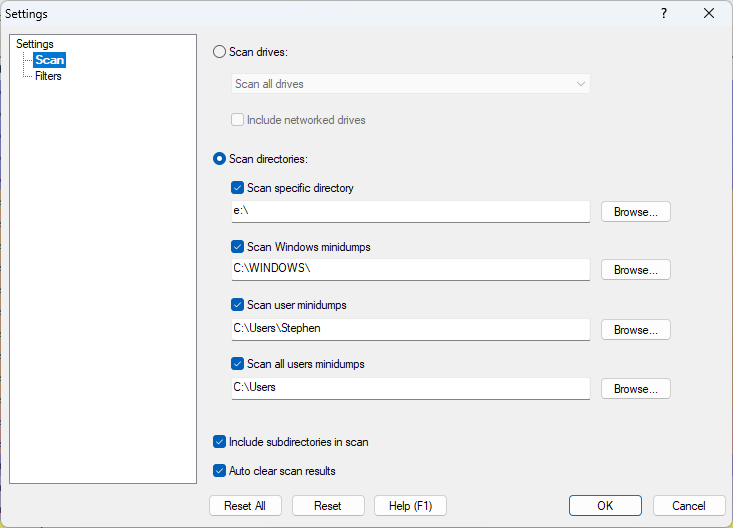The height and width of the screenshot is (528, 733).
Task: Select the Scan tree item
Action: pyautogui.click(x=50, y=60)
